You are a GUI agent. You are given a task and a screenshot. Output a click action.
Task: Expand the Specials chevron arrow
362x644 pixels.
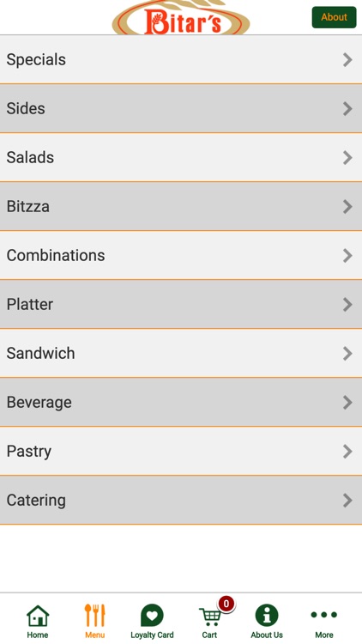[x=347, y=60]
